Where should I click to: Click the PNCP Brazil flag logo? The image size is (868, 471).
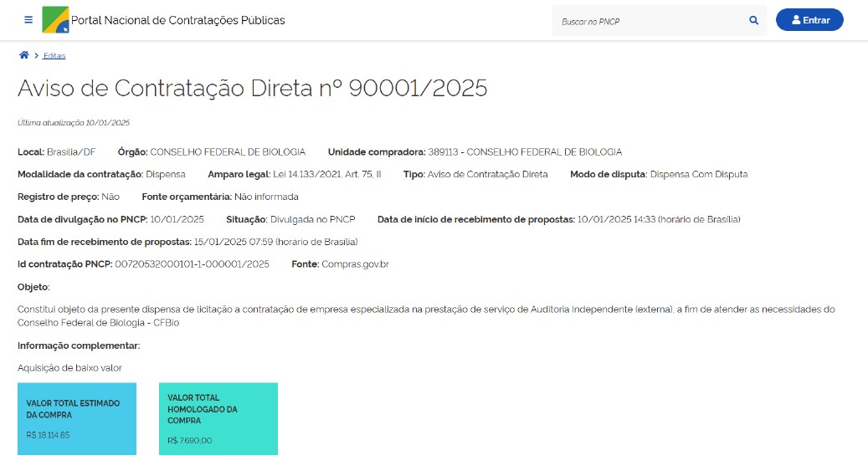click(x=56, y=19)
